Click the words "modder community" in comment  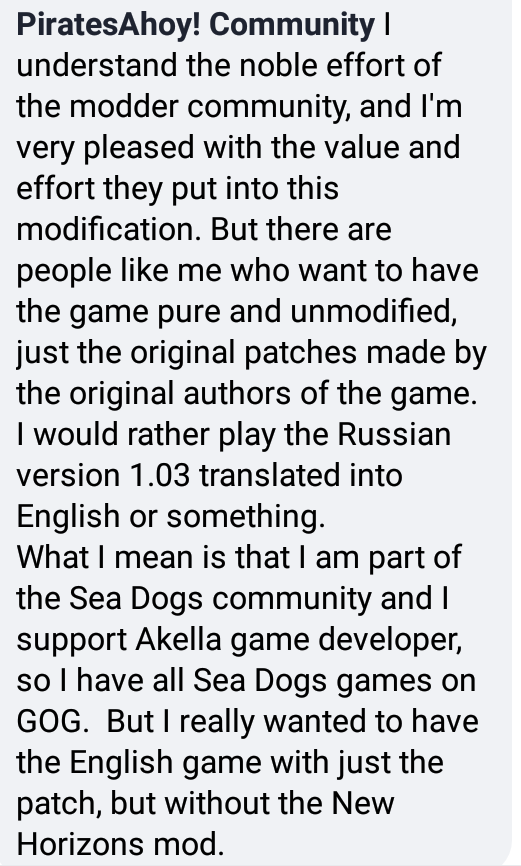point(210,106)
